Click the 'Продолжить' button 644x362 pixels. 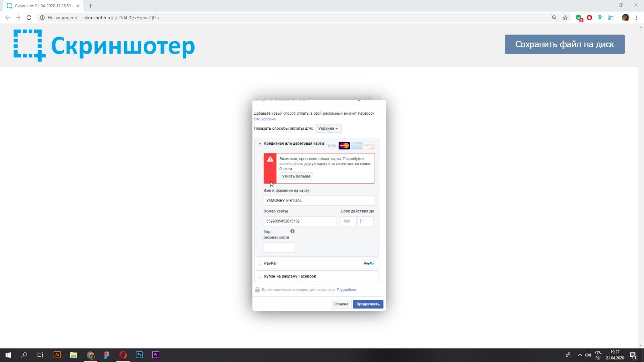pyautogui.click(x=368, y=304)
